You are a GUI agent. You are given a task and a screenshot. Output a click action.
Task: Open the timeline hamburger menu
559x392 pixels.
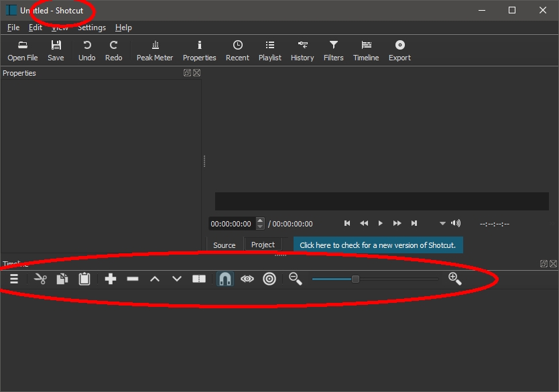14,279
